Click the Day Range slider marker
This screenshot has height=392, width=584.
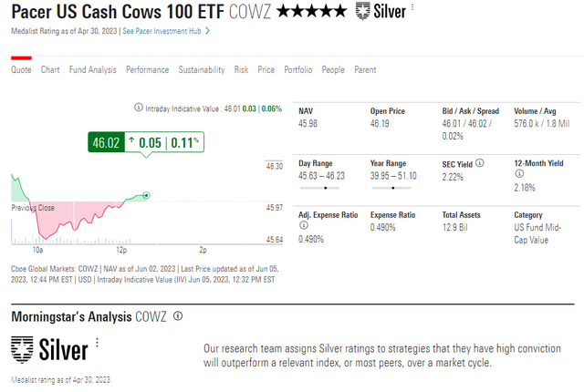tap(326, 188)
